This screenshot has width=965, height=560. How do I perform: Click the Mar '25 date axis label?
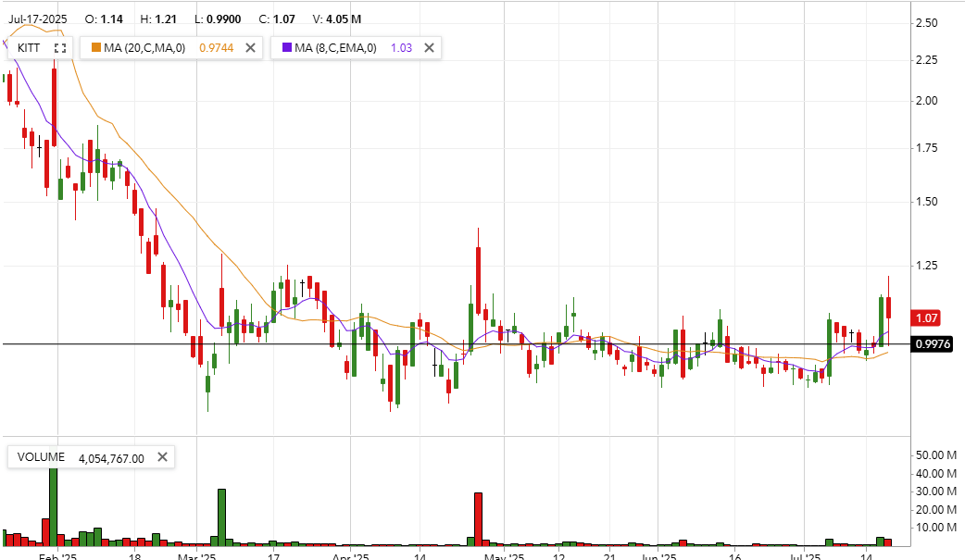pos(197,556)
